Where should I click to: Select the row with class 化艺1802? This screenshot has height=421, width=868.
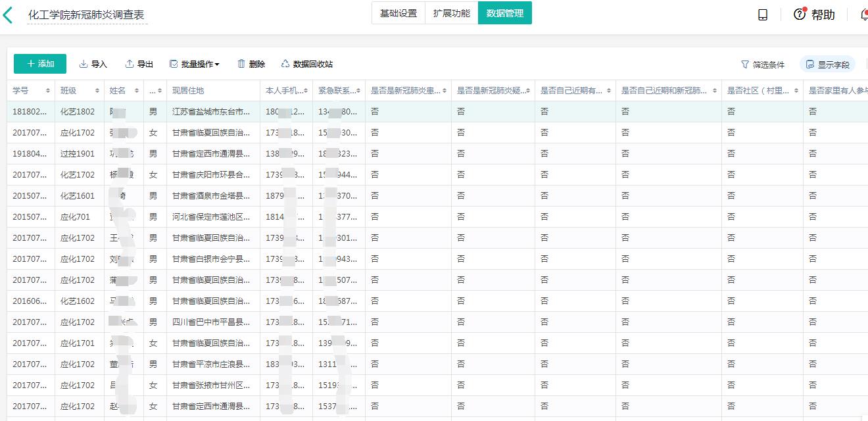tap(78, 112)
